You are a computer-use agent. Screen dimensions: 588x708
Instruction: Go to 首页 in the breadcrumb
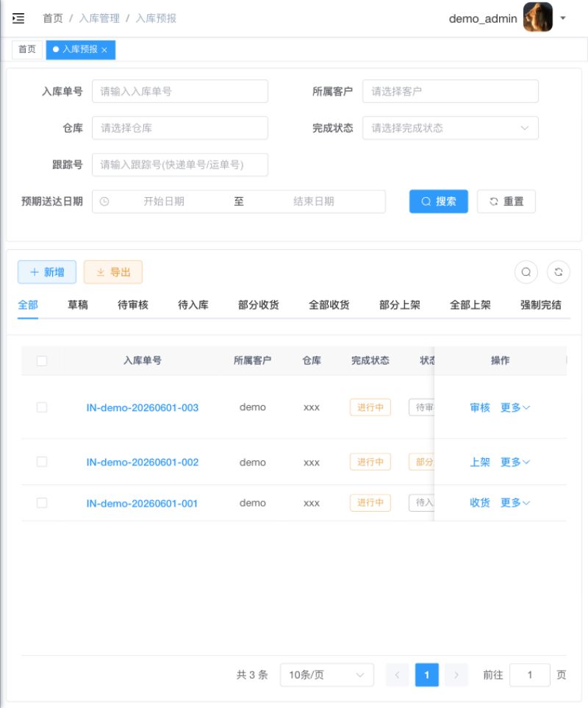coord(53,18)
